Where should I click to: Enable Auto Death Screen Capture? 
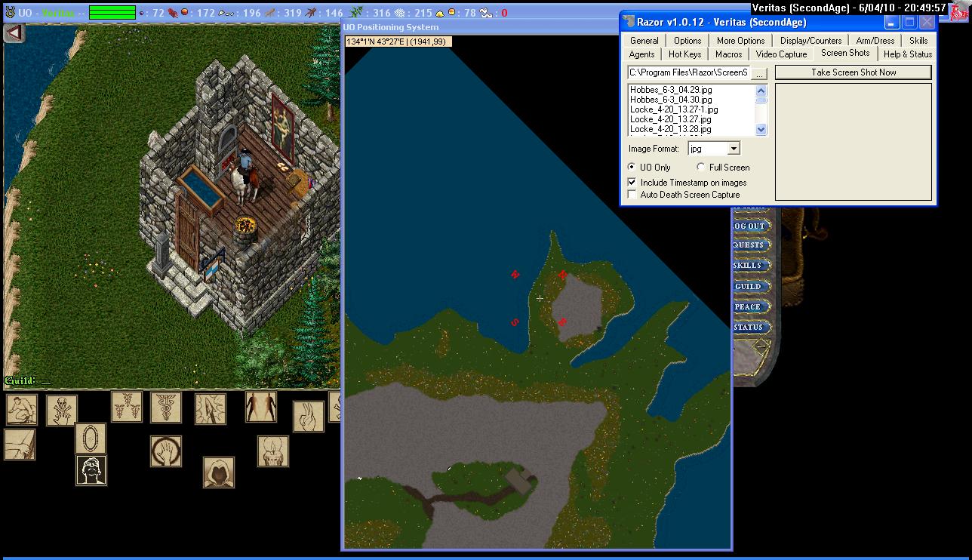(632, 195)
